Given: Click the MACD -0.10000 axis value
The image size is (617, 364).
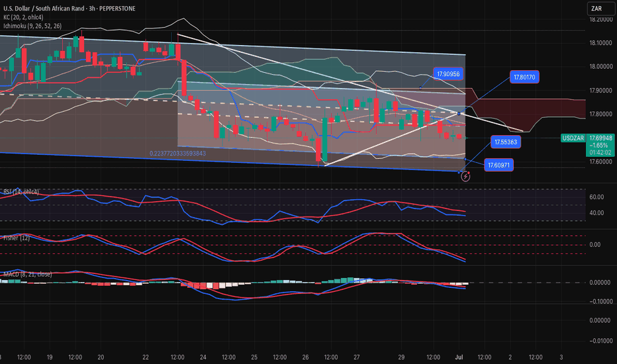Looking at the screenshot, I should pyautogui.click(x=600, y=301).
